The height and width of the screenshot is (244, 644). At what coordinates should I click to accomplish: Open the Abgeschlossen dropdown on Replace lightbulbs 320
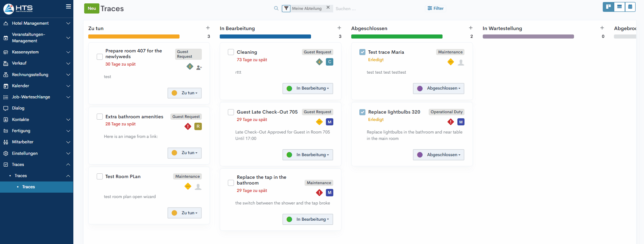438,155
